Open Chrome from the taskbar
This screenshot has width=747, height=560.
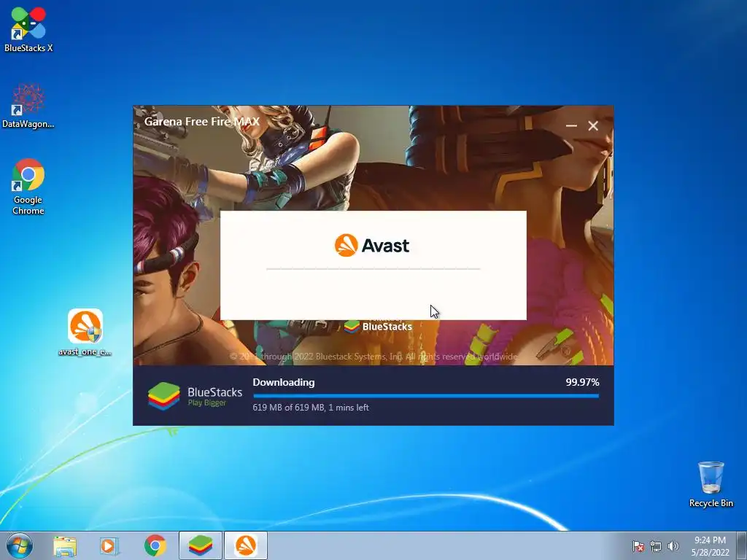(155, 545)
